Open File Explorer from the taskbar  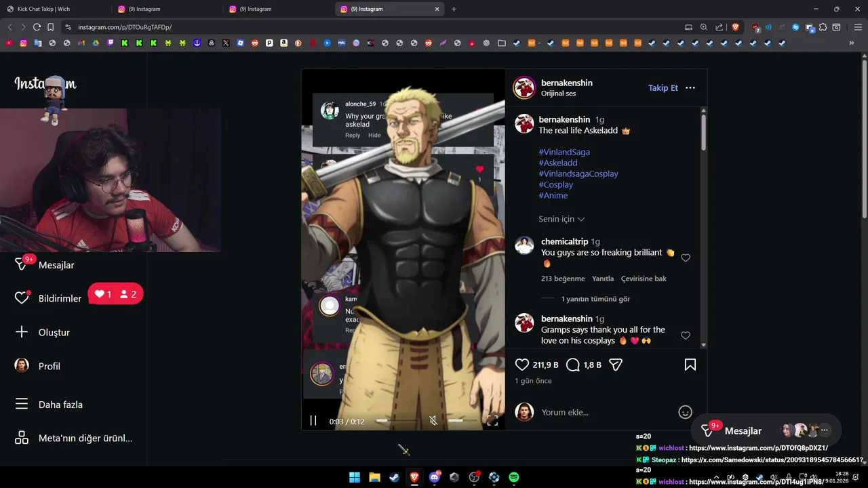point(374,477)
